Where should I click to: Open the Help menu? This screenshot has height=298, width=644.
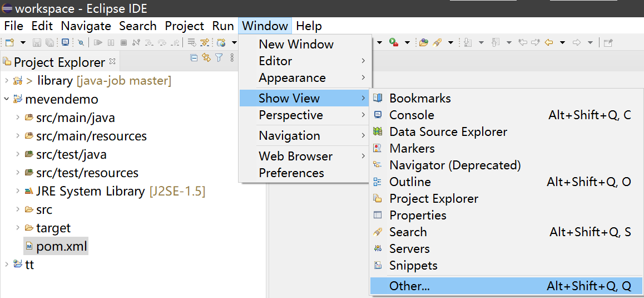coord(309,26)
